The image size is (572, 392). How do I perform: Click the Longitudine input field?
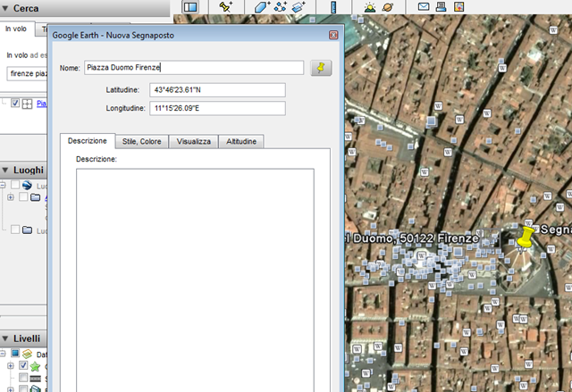(x=217, y=108)
